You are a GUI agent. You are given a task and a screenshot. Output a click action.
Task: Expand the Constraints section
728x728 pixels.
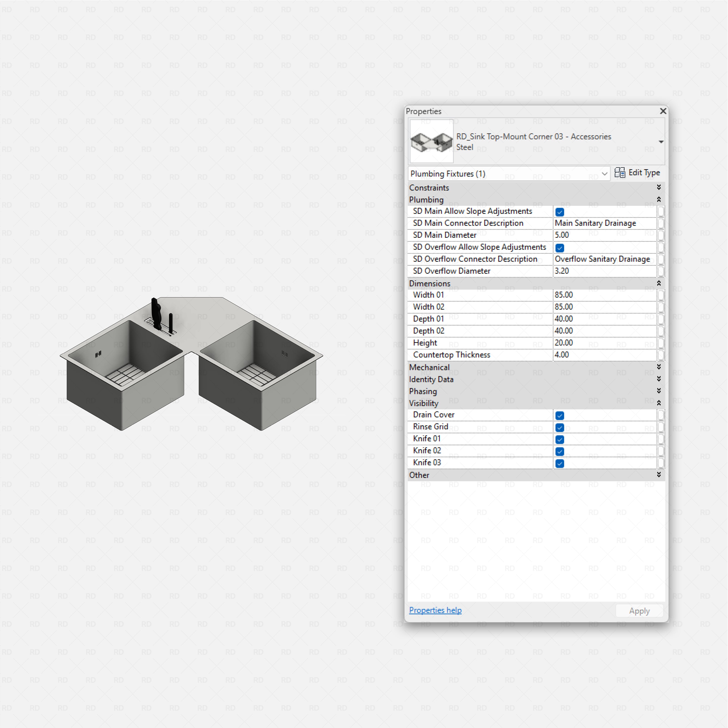coord(659,187)
